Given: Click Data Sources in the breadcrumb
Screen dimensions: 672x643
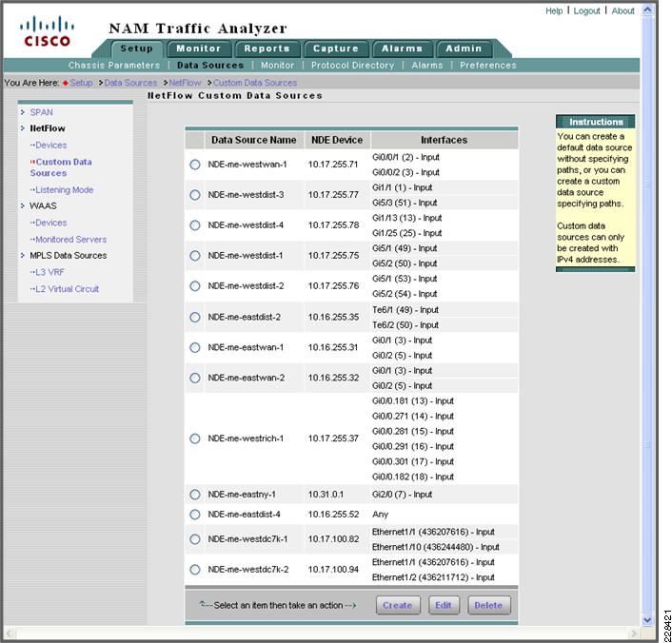Looking at the screenshot, I should 130,83.
